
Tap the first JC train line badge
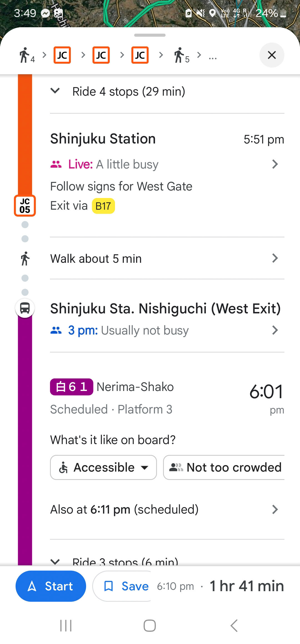pyautogui.click(x=62, y=55)
